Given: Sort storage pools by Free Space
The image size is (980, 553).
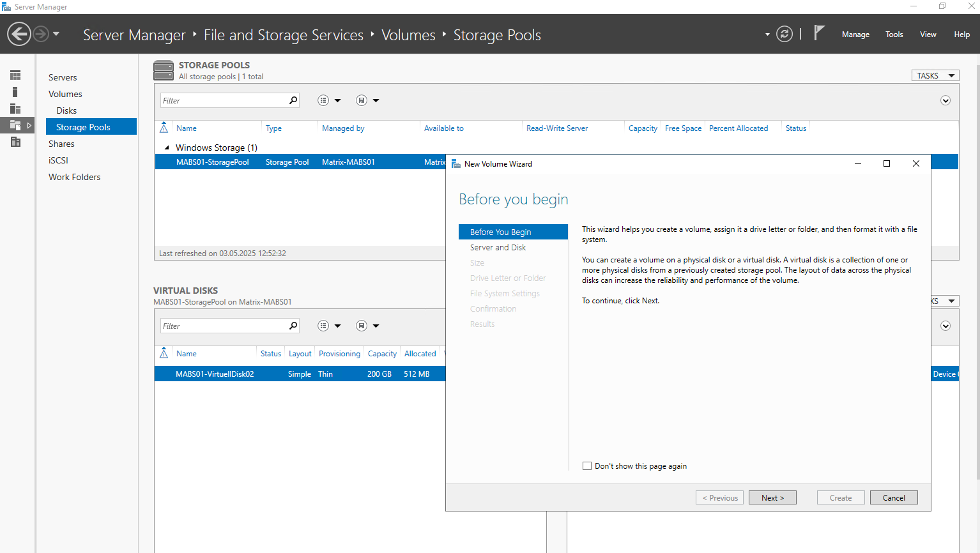Looking at the screenshot, I should 683,128.
